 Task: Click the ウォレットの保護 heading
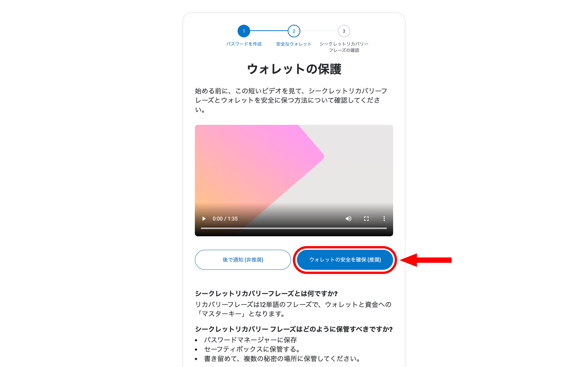(x=294, y=69)
